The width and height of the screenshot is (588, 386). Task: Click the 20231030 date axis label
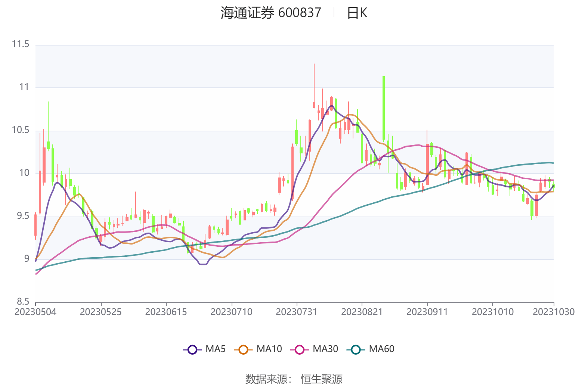[x=554, y=312]
